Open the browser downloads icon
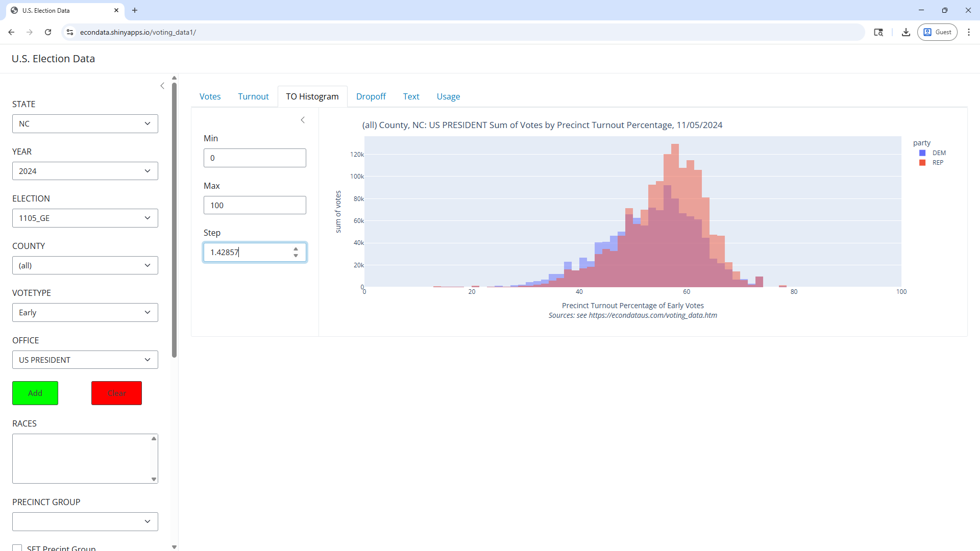 [x=905, y=32]
